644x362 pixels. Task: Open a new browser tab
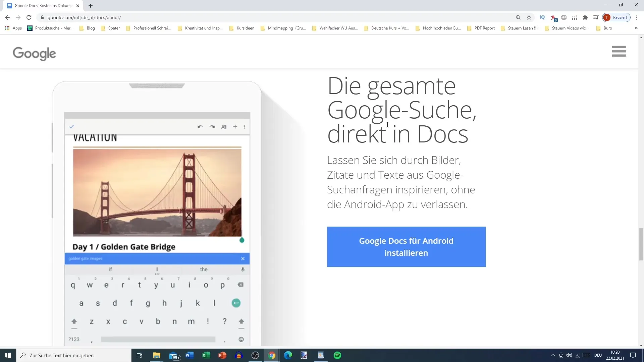(x=91, y=6)
